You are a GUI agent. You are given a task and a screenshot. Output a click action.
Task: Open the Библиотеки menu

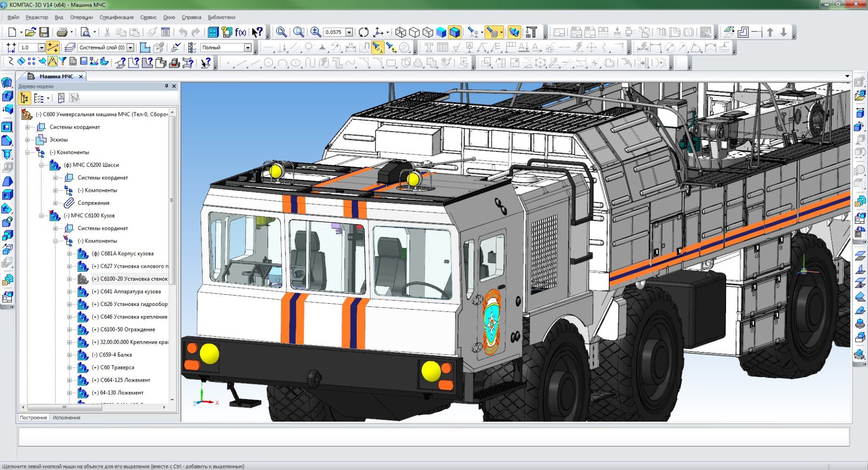221,17
